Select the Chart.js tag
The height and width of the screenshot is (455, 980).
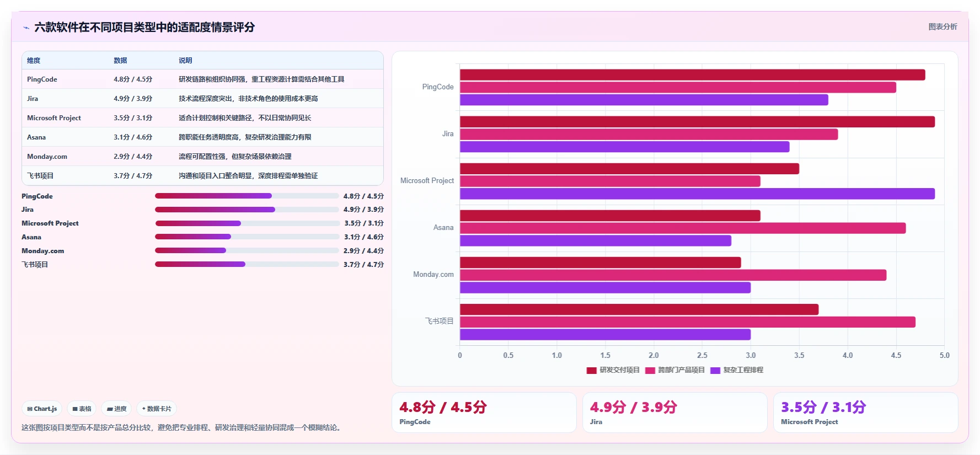coord(42,409)
